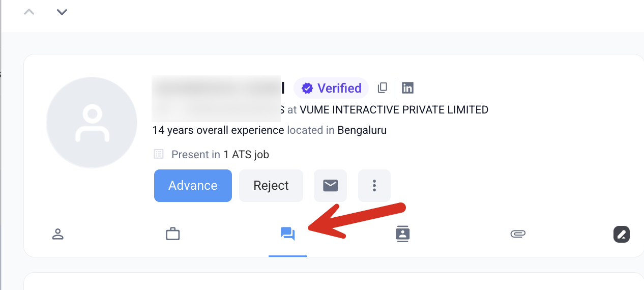The width and height of the screenshot is (644, 290).
Task: Go to next candidate with down chevron
Action: click(x=62, y=12)
